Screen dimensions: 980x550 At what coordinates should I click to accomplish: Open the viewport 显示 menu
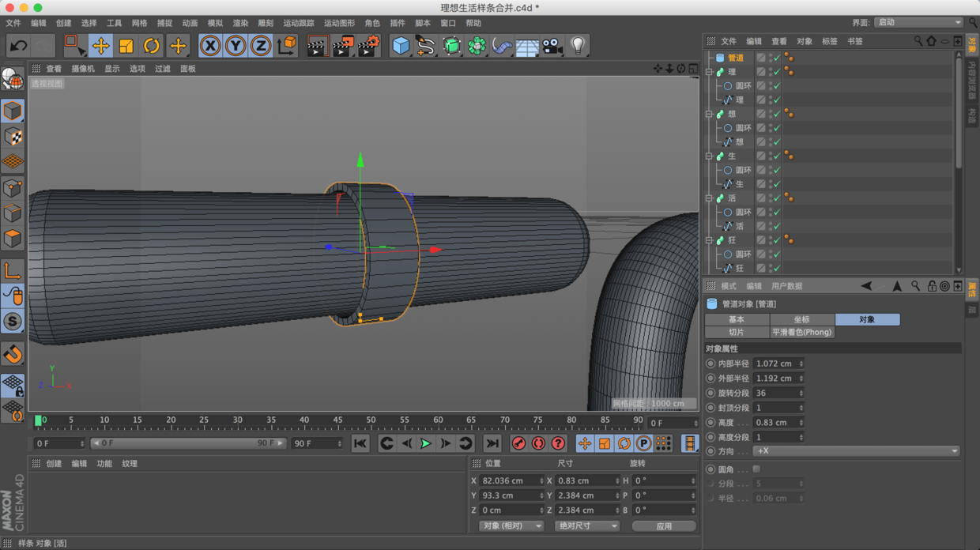click(112, 69)
